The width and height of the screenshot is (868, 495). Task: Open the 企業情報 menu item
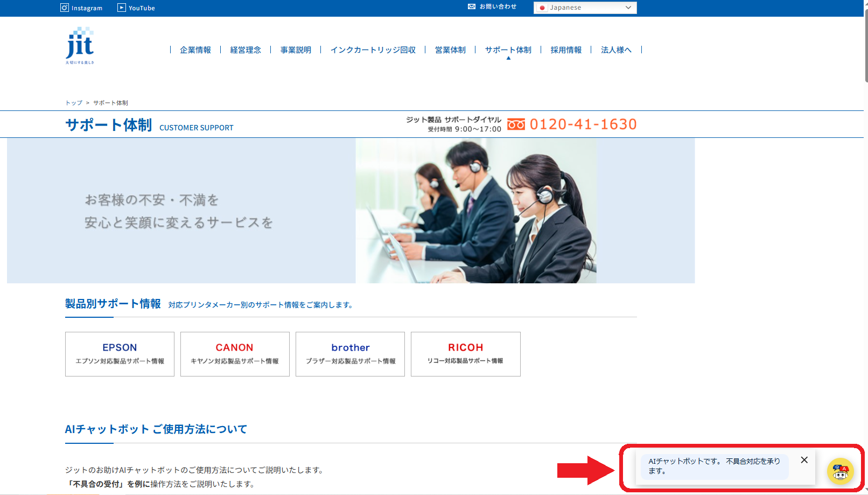tap(195, 50)
